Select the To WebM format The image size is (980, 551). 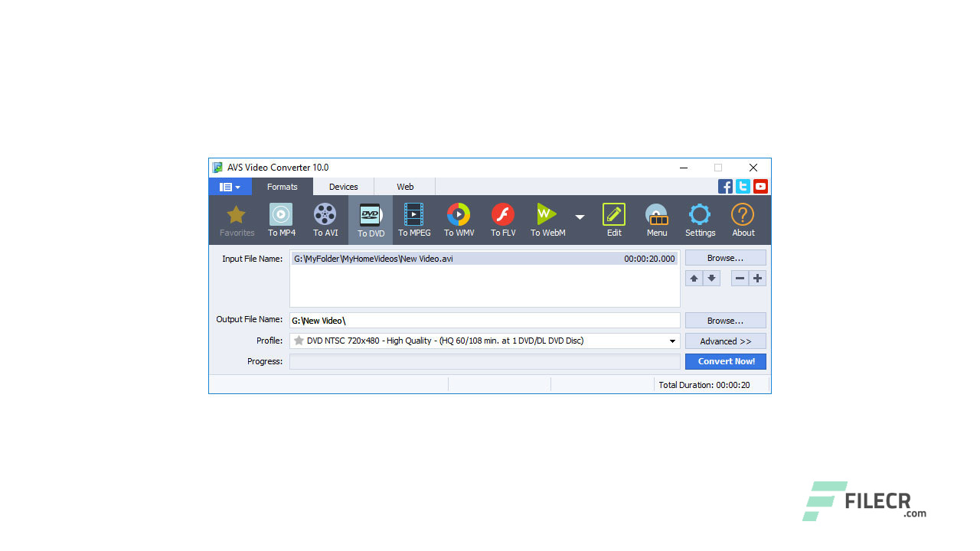[547, 220]
